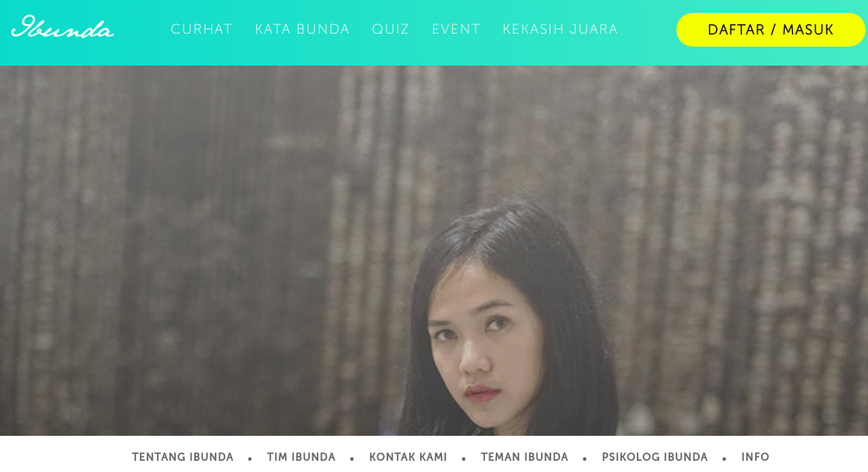Open the KONTAK KAMI link

click(408, 457)
